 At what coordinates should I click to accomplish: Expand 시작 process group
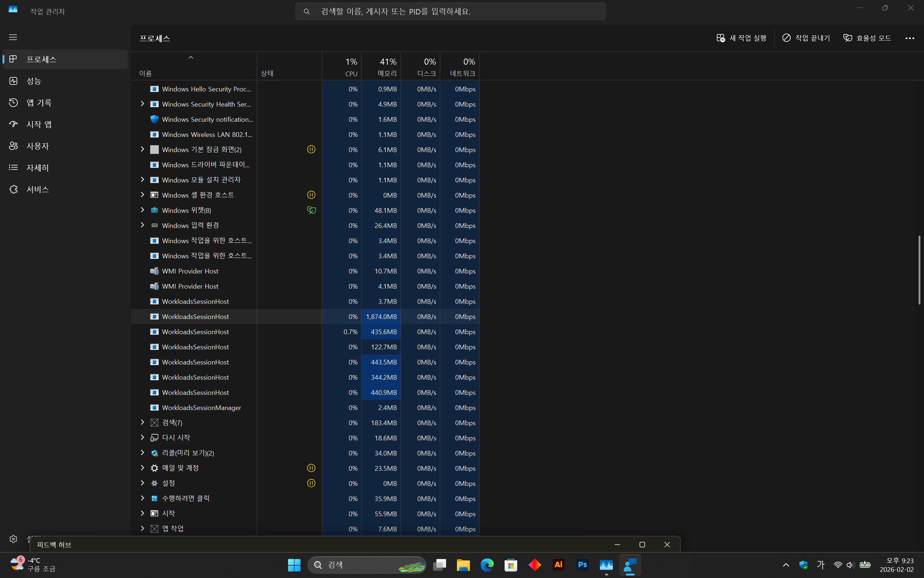[143, 513]
